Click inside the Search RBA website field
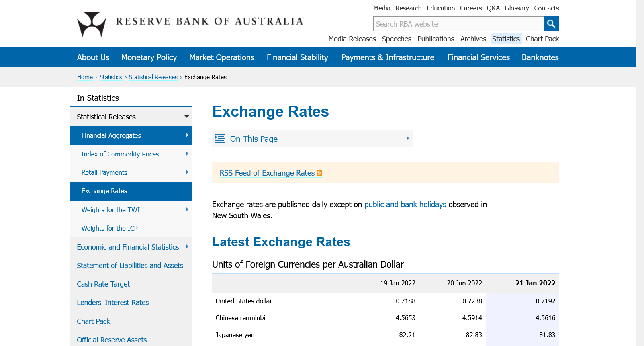Screen dimensions: 644x346 tap(458, 24)
